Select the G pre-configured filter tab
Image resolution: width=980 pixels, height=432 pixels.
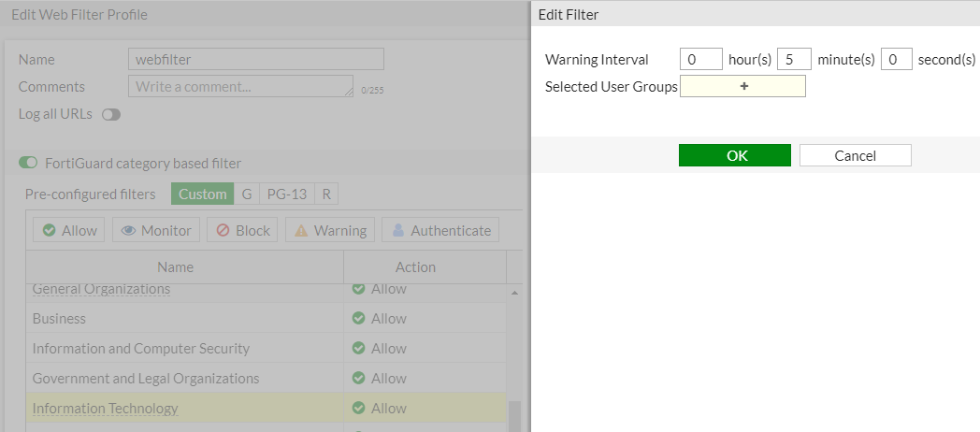click(247, 194)
